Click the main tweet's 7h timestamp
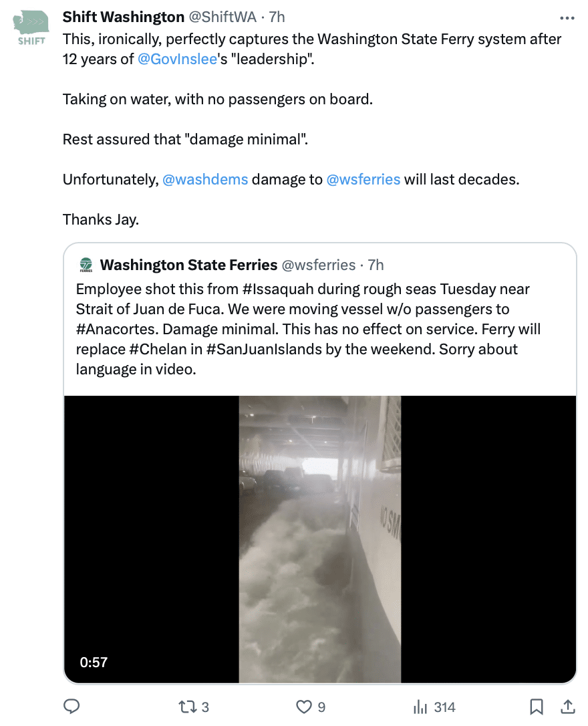 click(x=276, y=17)
